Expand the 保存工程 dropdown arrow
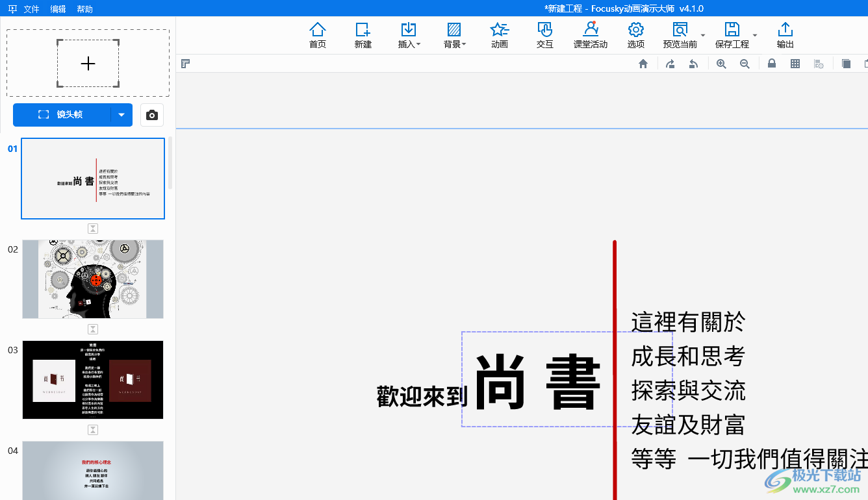Viewport: 868px width, 500px height. 755,35
